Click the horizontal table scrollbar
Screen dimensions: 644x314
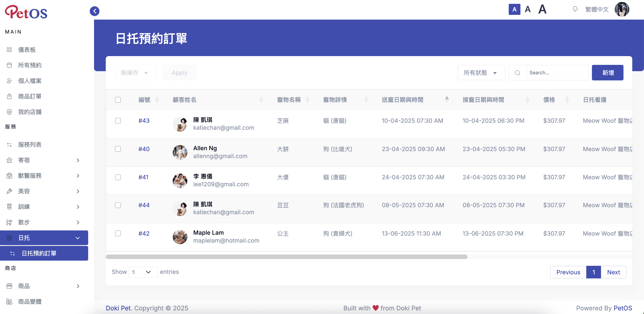click(287, 257)
